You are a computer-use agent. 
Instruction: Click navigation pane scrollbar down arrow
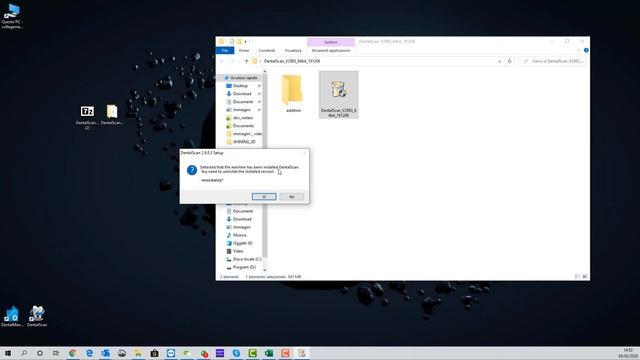click(x=264, y=270)
